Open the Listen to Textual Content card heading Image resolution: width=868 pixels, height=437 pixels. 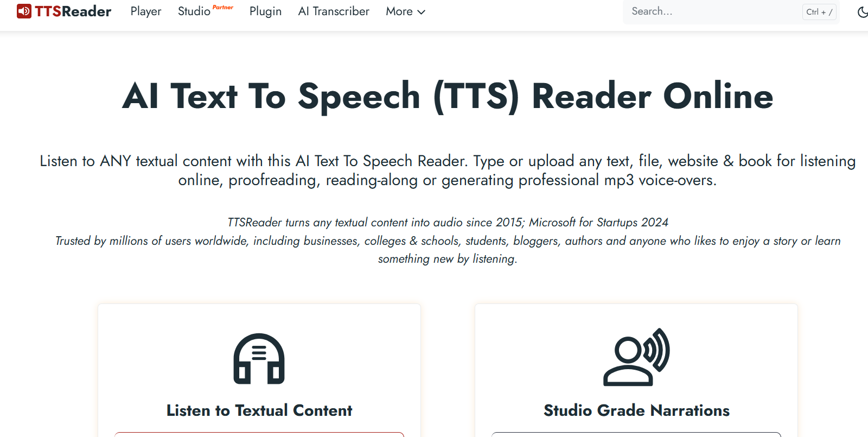[x=259, y=410]
